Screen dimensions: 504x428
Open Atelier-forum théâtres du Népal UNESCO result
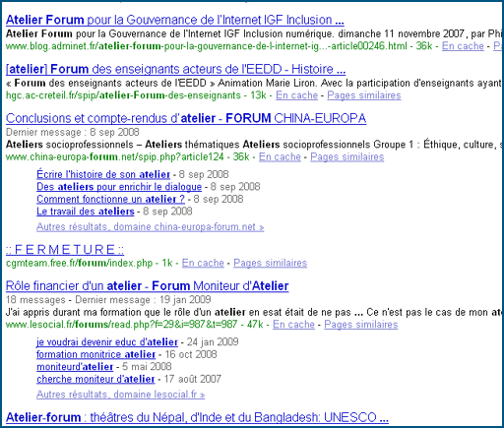click(x=197, y=417)
